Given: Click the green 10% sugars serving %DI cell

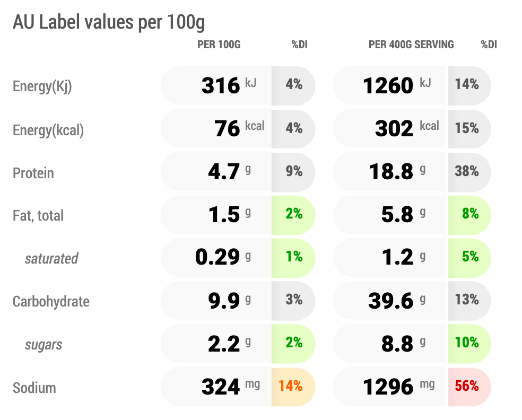Looking at the screenshot, I should coord(467,343).
